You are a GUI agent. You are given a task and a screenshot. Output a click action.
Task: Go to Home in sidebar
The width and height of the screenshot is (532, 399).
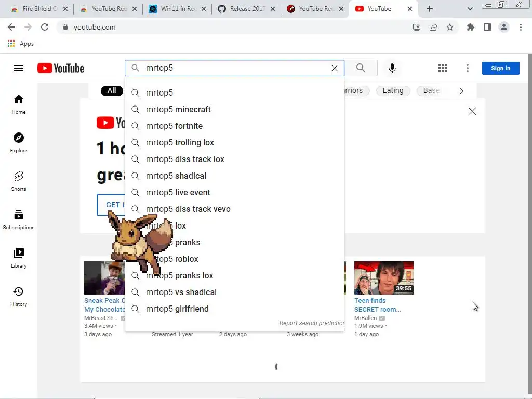[x=19, y=104]
